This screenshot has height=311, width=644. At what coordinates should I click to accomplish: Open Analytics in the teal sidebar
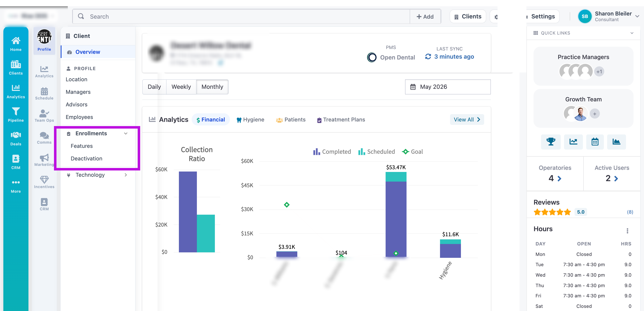(16, 91)
